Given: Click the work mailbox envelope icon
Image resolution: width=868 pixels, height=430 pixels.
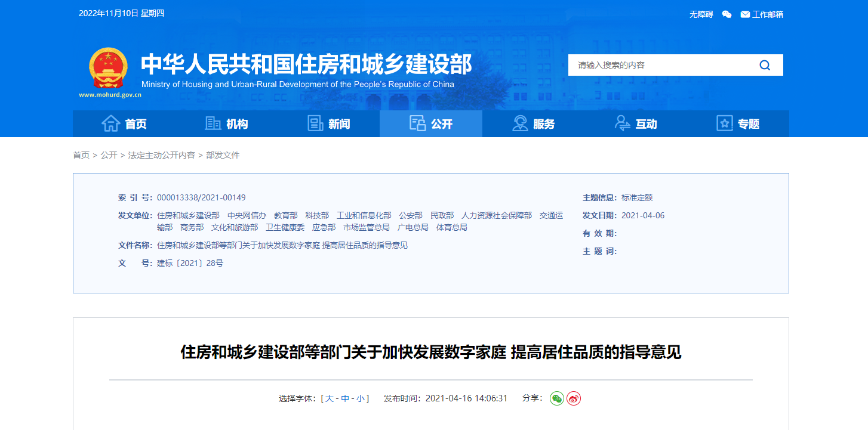Looking at the screenshot, I should pyautogui.click(x=745, y=14).
